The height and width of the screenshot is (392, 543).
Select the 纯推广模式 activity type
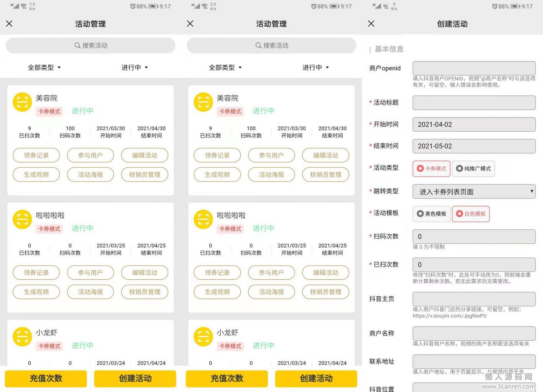[473, 169]
